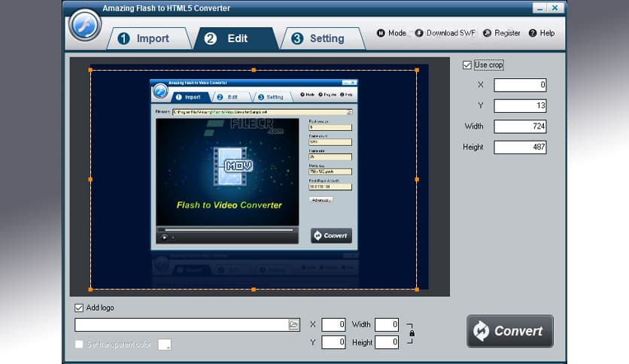Click the bottom-center crop handle
Screen dimensions: 629x364
click(x=254, y=290)
